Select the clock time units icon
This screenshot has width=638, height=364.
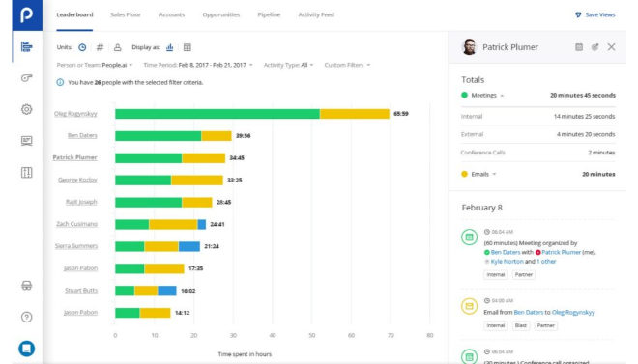point(82,47)
